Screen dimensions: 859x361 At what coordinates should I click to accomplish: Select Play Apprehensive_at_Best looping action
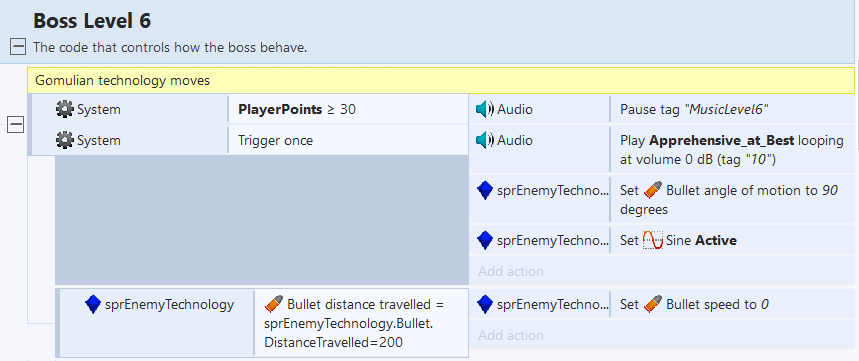click(732, 150)
